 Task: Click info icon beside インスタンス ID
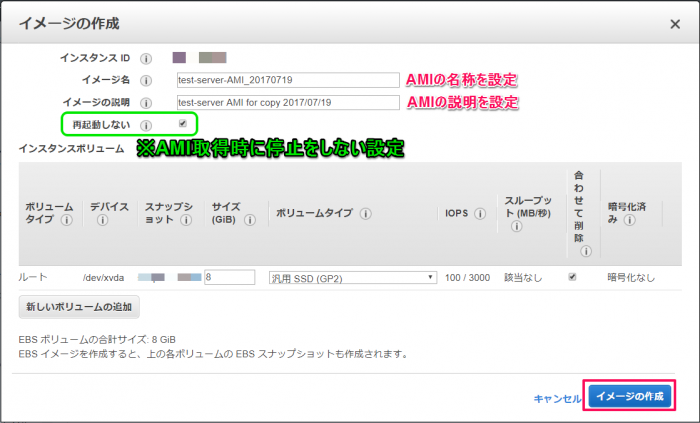click(x=146, y=58)
